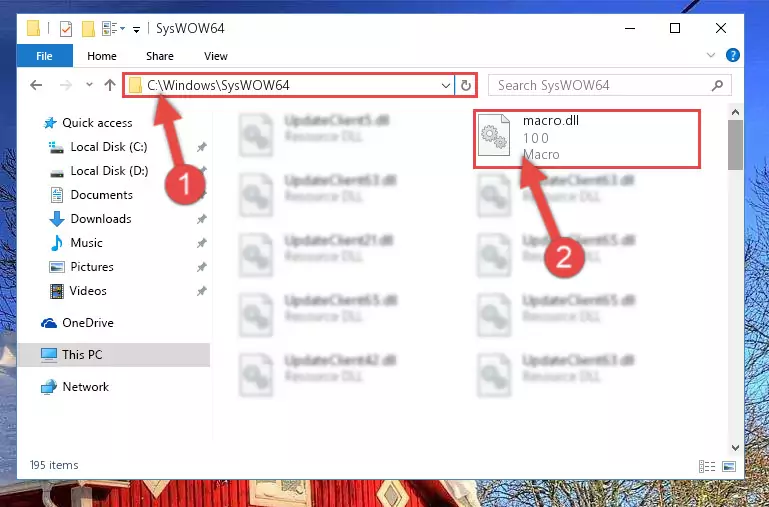
Task: Open the File ribbon tab
Action: (45, 56)
